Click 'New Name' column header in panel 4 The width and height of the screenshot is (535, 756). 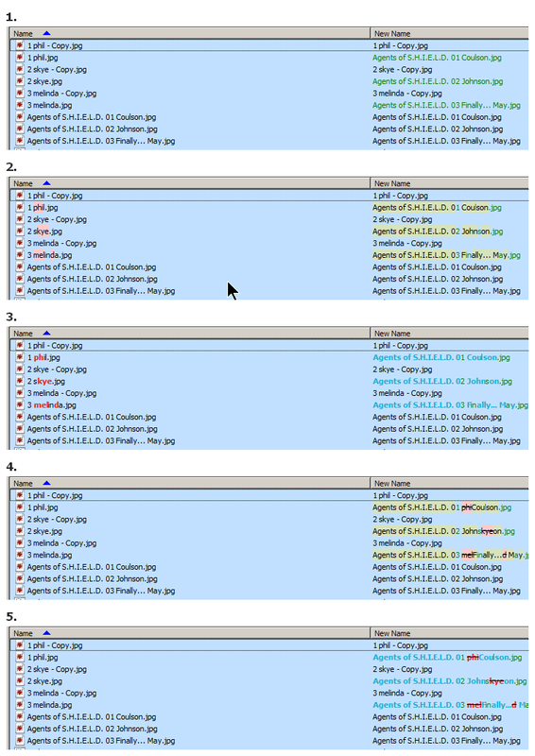pyautogui.click(x=450, y=484)
